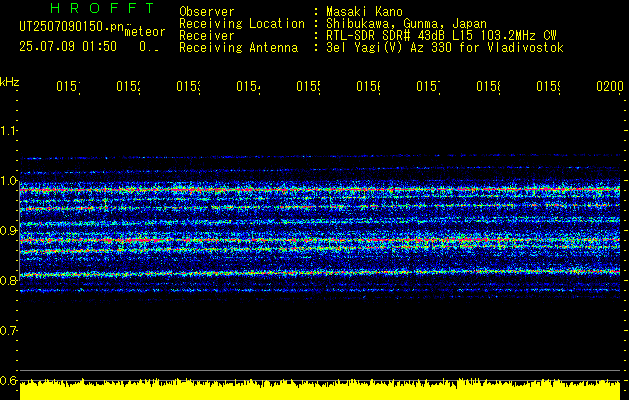
Task: Click the Receiver label
Action: pyautogui.click(x=207, y=36)
